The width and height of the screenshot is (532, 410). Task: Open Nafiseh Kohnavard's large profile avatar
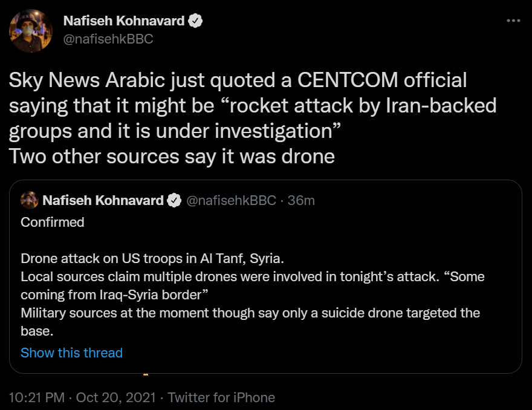click(x=31, y=31)
